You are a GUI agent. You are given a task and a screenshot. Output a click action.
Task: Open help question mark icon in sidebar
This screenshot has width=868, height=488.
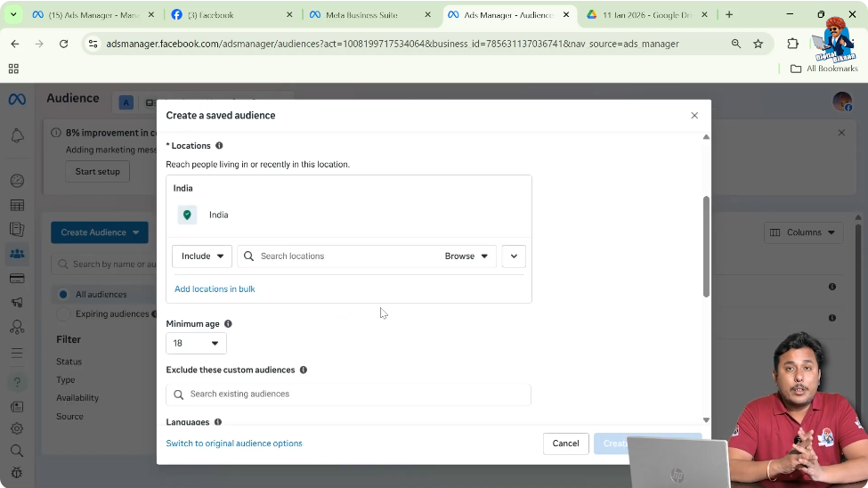(x=17, y=382)
